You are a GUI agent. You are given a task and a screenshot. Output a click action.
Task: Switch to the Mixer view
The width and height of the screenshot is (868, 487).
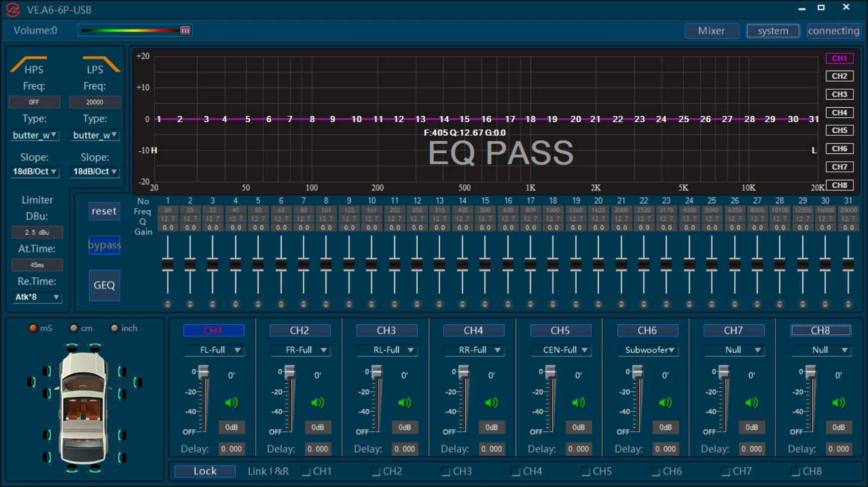[711, 31]
